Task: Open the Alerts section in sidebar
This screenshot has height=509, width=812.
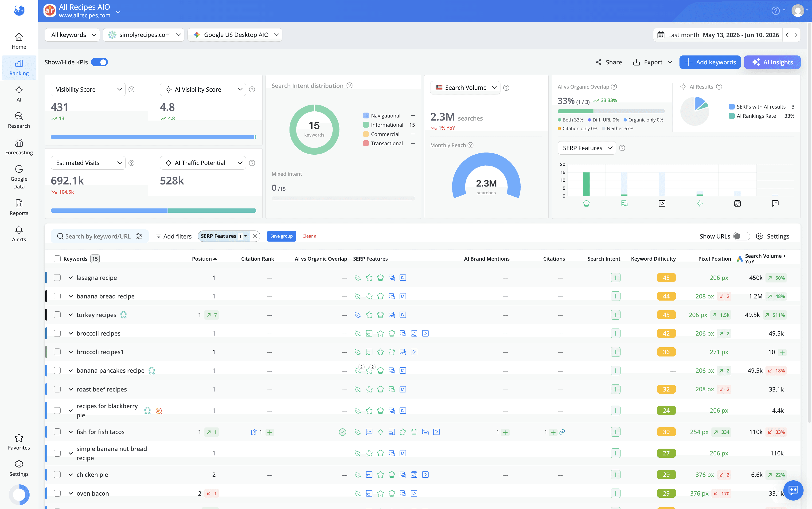Action: point(19,234)
